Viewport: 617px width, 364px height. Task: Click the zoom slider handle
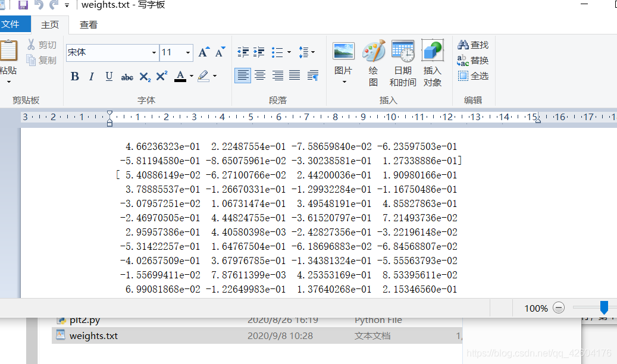point(604,307)
